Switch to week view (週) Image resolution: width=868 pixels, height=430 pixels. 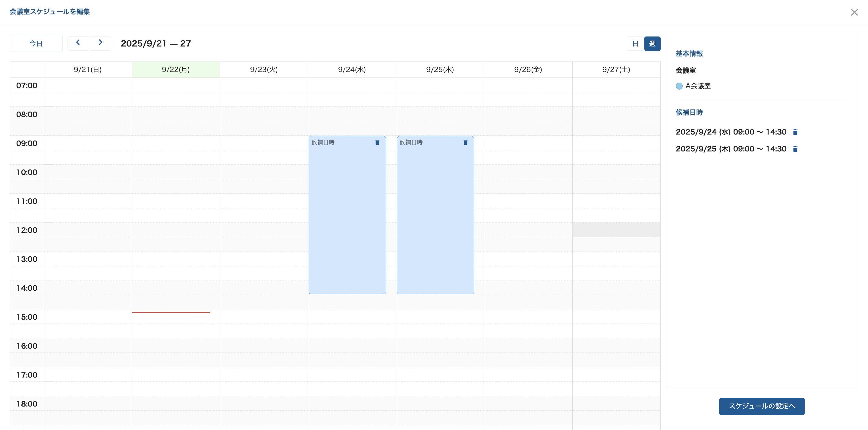tap(652, 43)
